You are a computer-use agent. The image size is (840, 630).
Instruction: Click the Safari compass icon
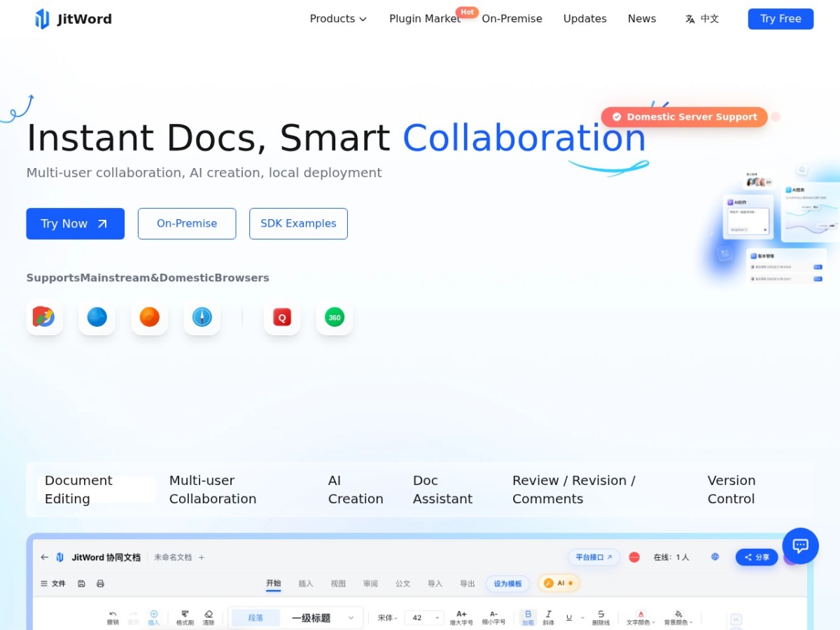[202, 317]
